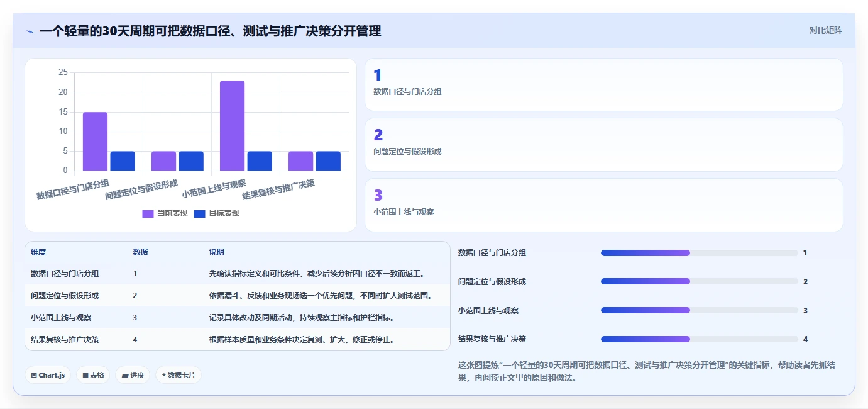
Task: Select table cell 数据口径与门店分组 in 维度 column
Action: coord(65,274)
